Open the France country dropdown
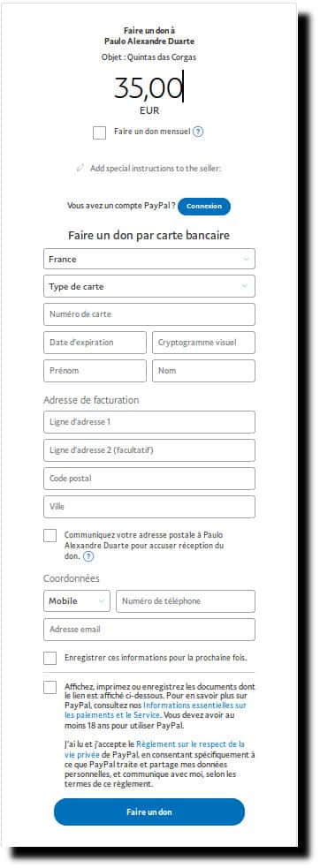Viewport: 320px width, 868px height. click(x=149, y=259)
